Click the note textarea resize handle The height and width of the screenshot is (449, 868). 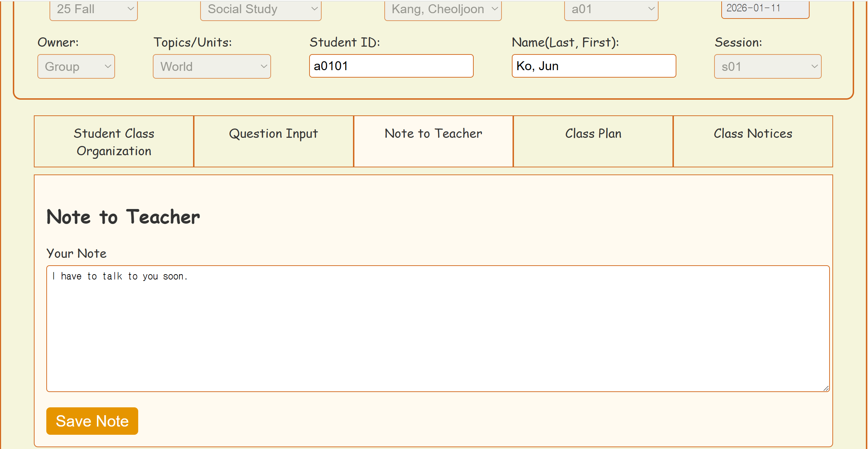(826, 388)
